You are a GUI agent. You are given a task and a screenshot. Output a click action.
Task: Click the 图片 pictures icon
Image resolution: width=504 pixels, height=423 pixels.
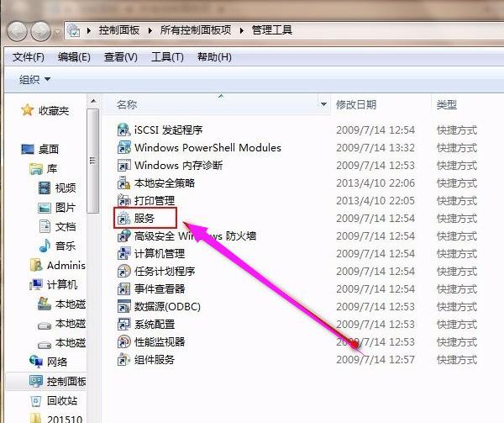[45, 208]
